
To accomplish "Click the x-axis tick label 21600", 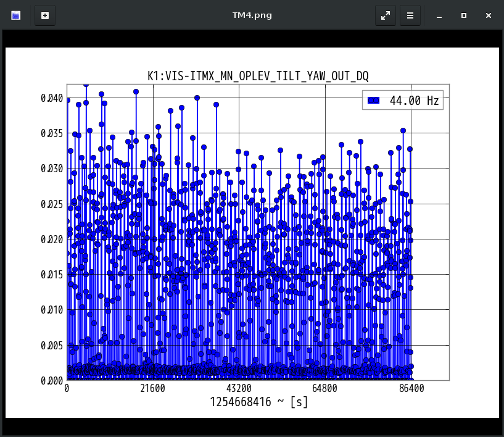I will (x=152, y=388).
